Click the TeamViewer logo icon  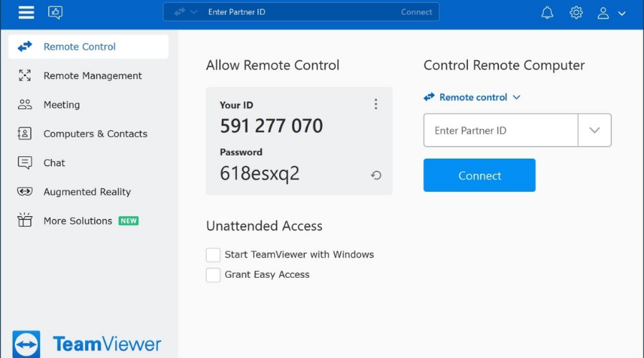tap(26, 344)
